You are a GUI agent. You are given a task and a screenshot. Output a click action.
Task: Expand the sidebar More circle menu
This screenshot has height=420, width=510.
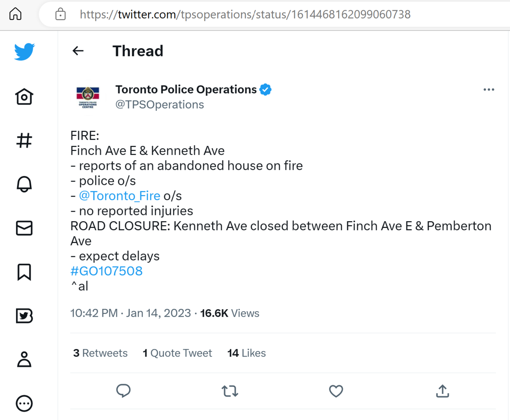coord(24,403)
